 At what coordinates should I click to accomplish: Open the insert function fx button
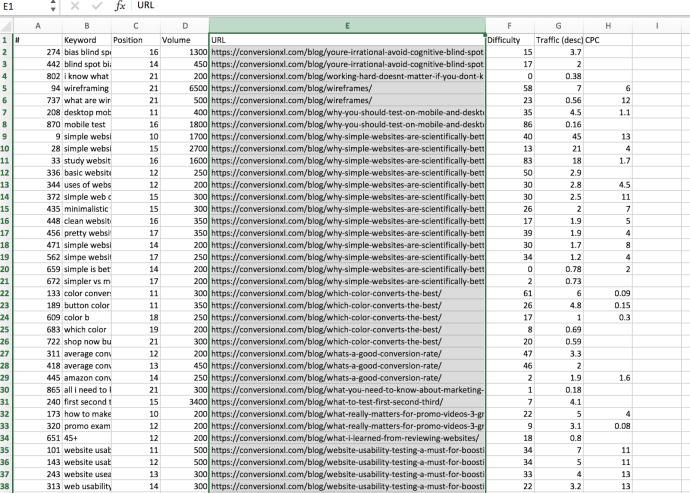click(120, 6)
